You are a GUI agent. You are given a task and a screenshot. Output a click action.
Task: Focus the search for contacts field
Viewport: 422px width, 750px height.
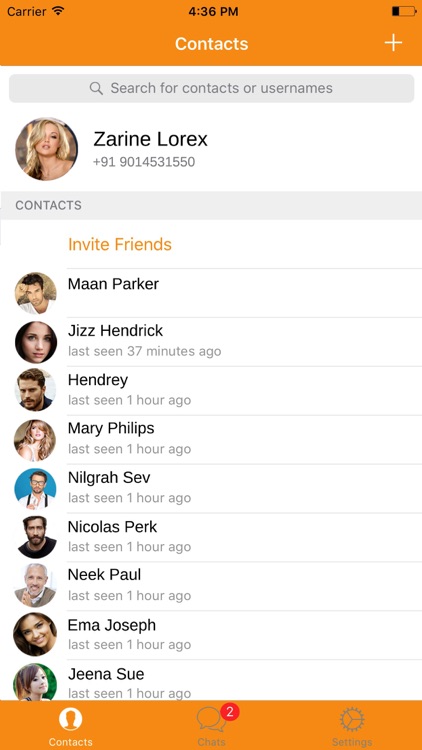pos(211,88)
